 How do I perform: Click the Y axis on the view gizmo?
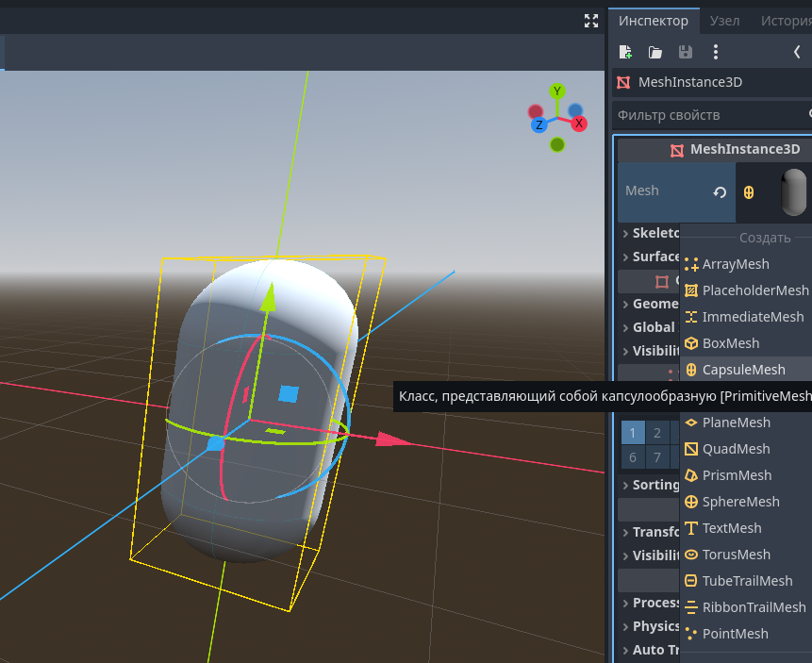pyautogui.click(x=557, y=91)
